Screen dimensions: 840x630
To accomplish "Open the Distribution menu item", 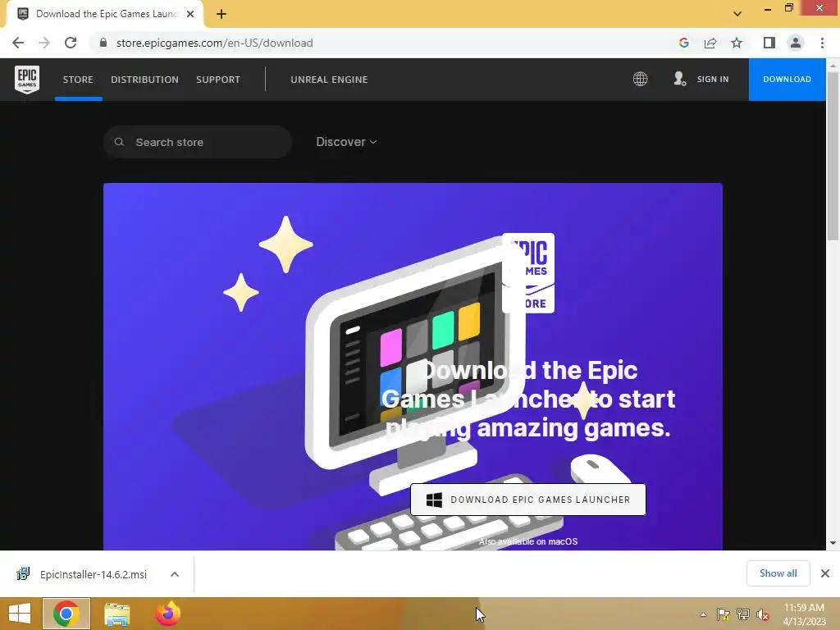I will click(x=144, y=80).
